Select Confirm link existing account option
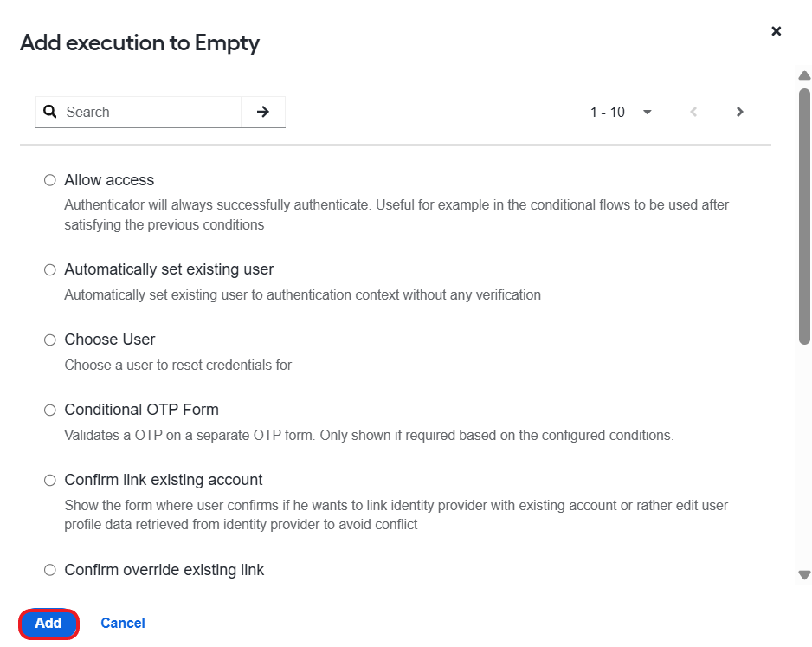The width and height of the screenshot is (812, 647). click(49, 480)
